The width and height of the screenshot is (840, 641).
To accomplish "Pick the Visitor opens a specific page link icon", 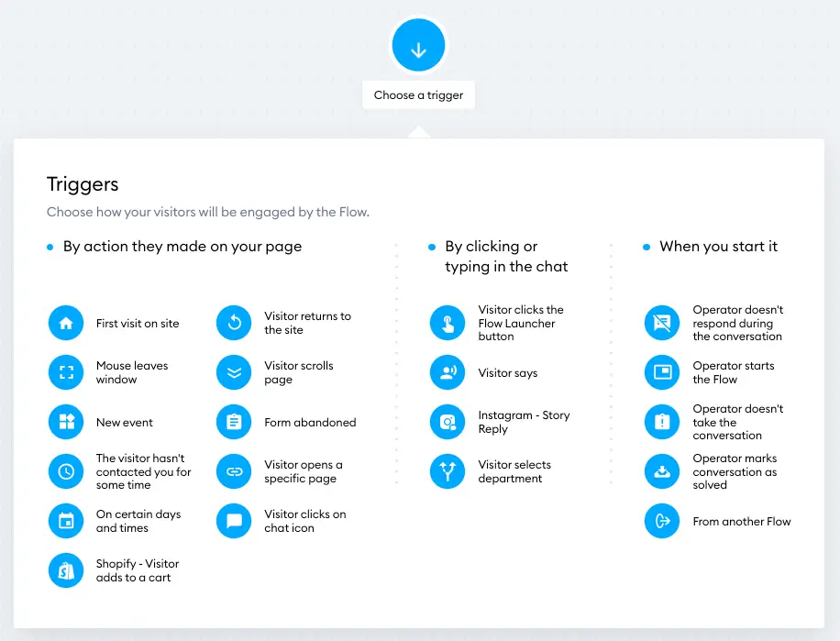I will tap(234, 471).
